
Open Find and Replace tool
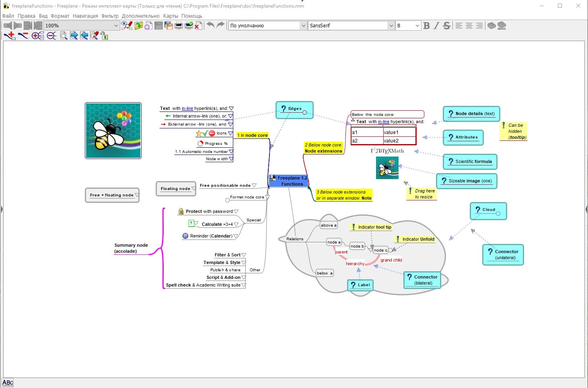[x=95, y=36]
